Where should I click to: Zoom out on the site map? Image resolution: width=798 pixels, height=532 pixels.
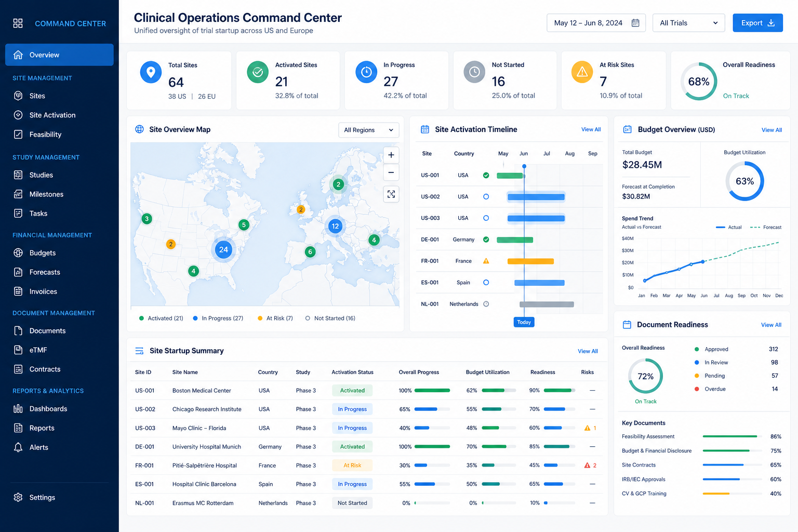(x=391, y=172)
